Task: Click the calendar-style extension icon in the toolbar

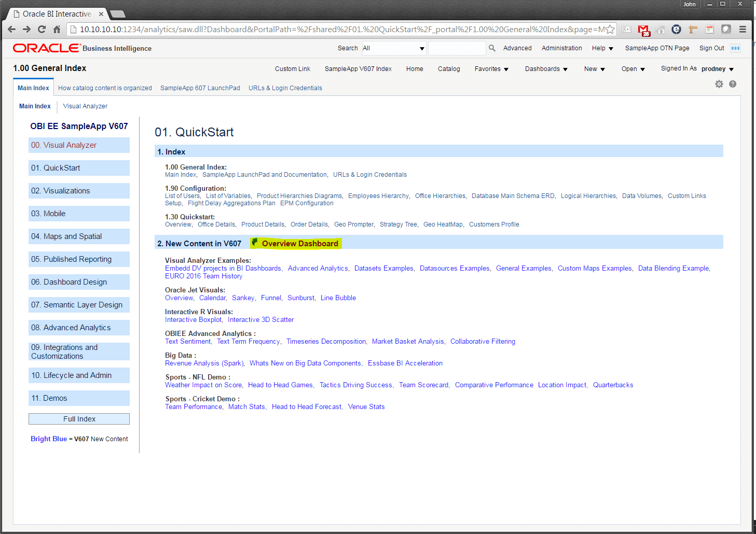Action: [x=709, y=30]
